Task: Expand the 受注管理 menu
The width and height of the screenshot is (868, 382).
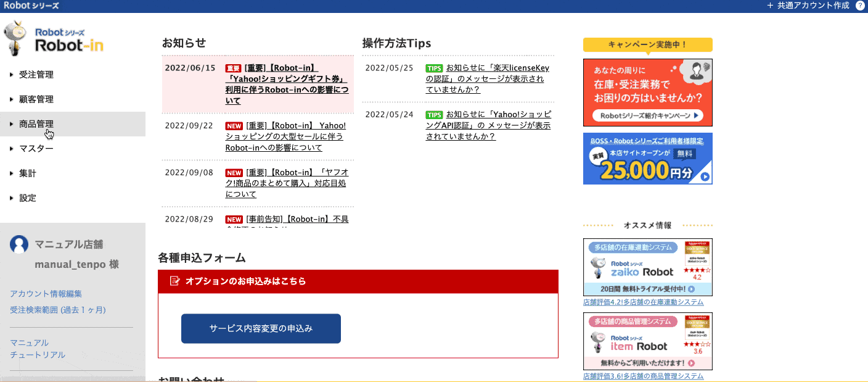Action: point(36,75)
